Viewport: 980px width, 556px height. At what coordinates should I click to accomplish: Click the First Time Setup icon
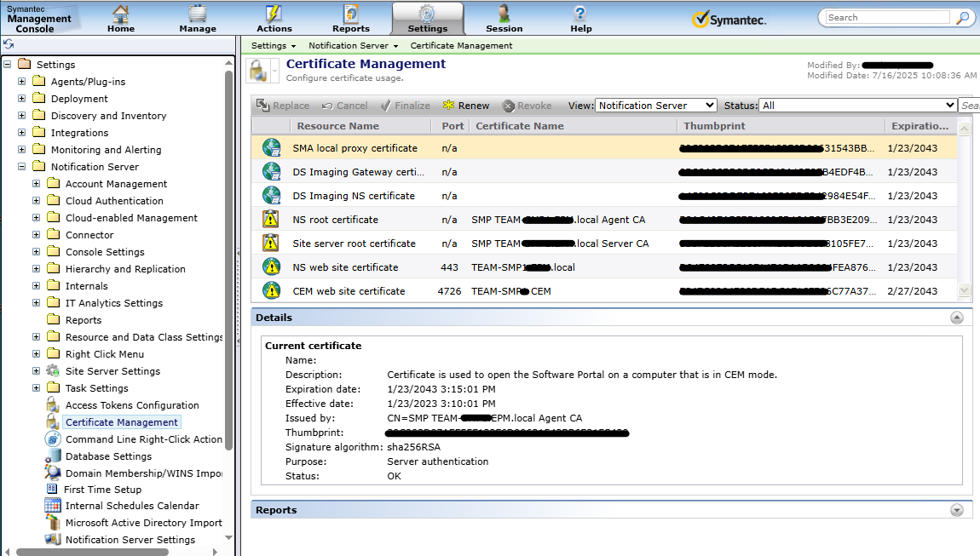53,490
